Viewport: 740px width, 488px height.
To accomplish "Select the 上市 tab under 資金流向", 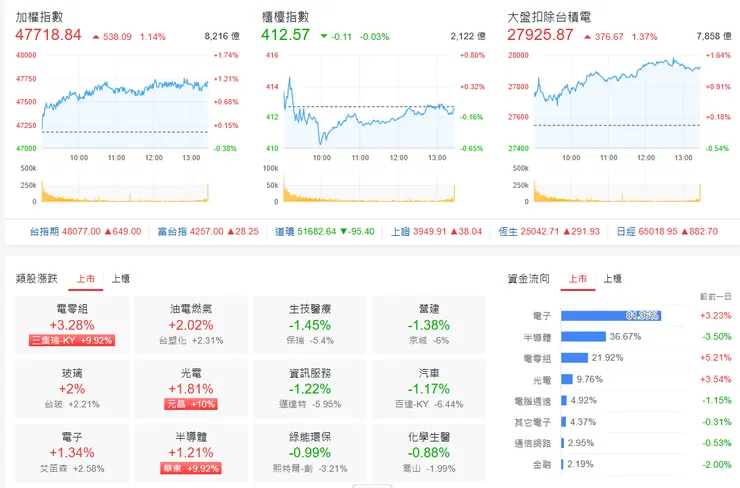I will pos(578,279).
